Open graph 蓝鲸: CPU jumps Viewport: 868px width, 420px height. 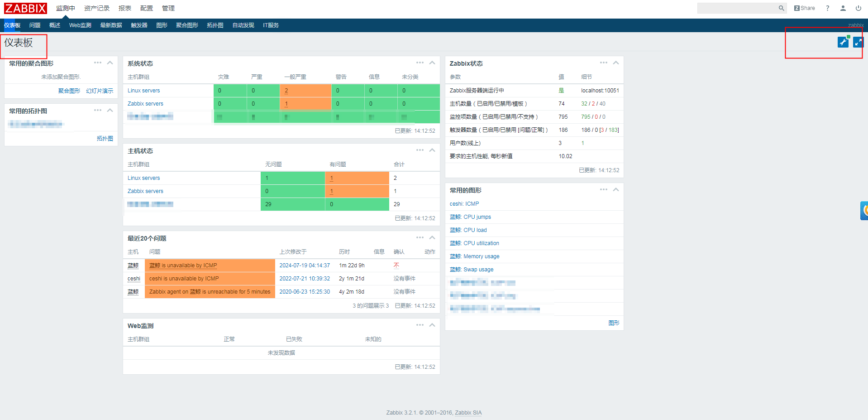(x=470, y=217)
